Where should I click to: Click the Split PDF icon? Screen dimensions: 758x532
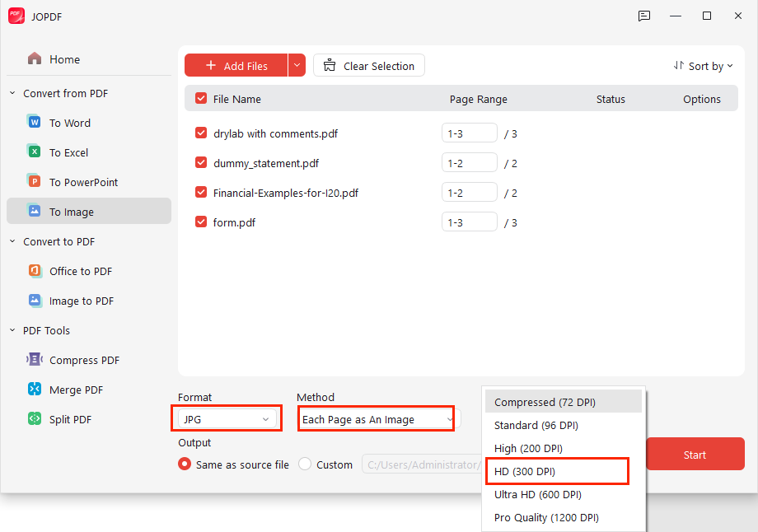click(35, 418)
